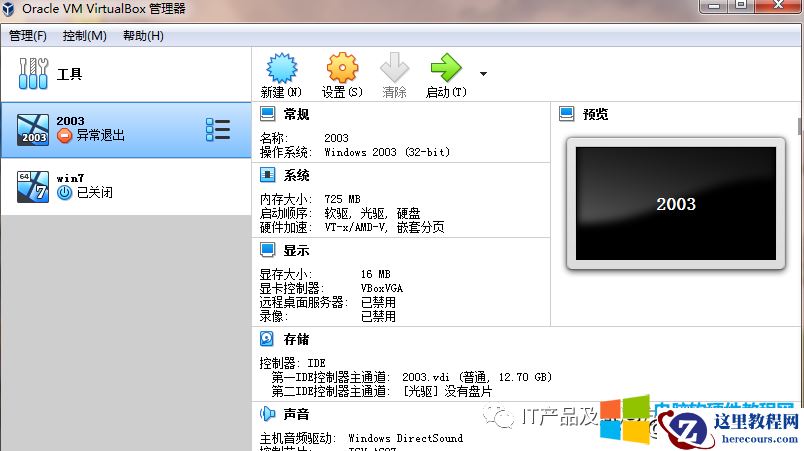This screenshot has height=451, width=804.
Task: Select the win7 virtual machine icon
Action: click(x=33, y=187)
